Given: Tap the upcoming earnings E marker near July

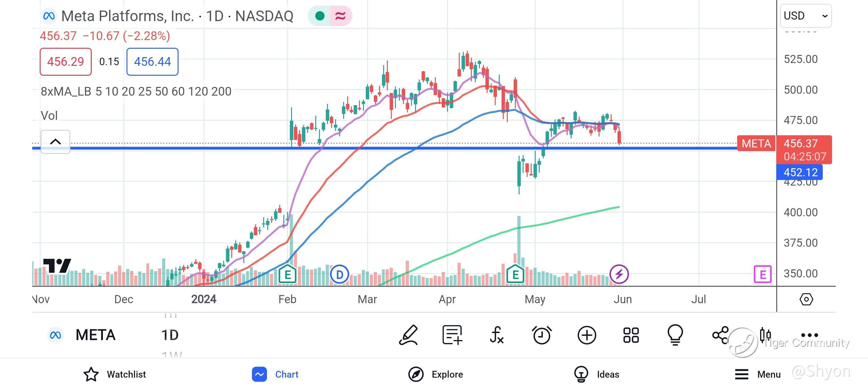Looking at the screenshot, I should point(763,274).
